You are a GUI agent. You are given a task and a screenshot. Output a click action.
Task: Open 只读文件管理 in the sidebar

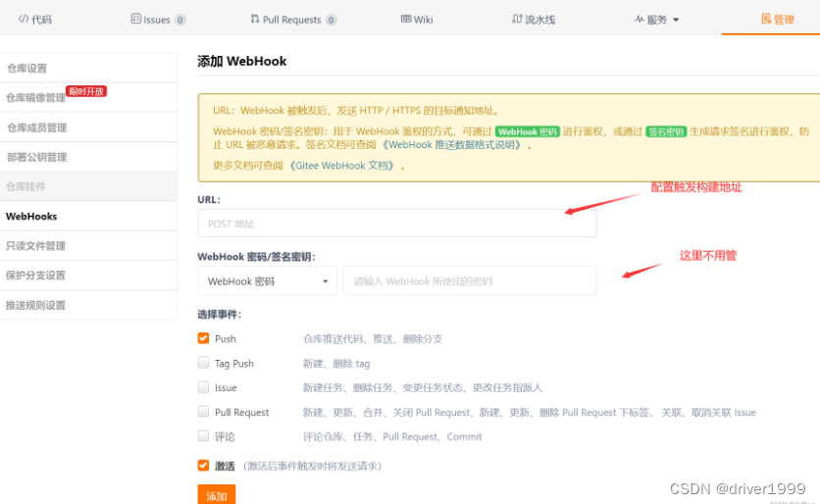click(88, 246)
